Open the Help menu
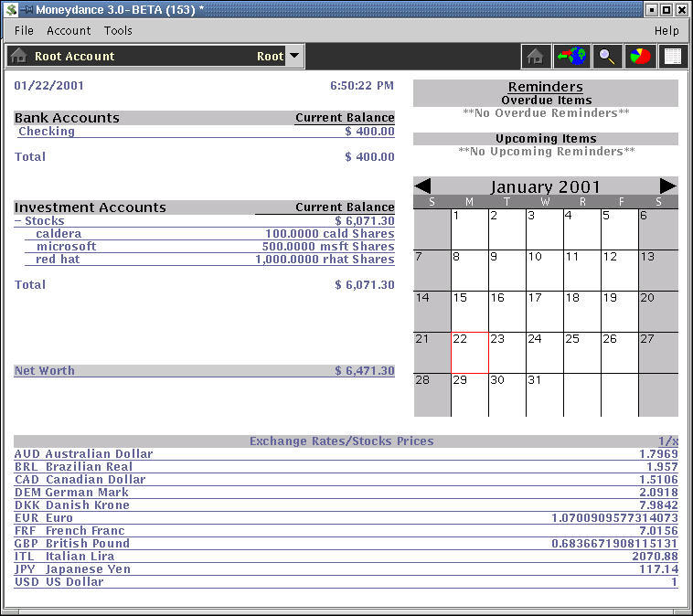693x616 pixels. point(666,30)
